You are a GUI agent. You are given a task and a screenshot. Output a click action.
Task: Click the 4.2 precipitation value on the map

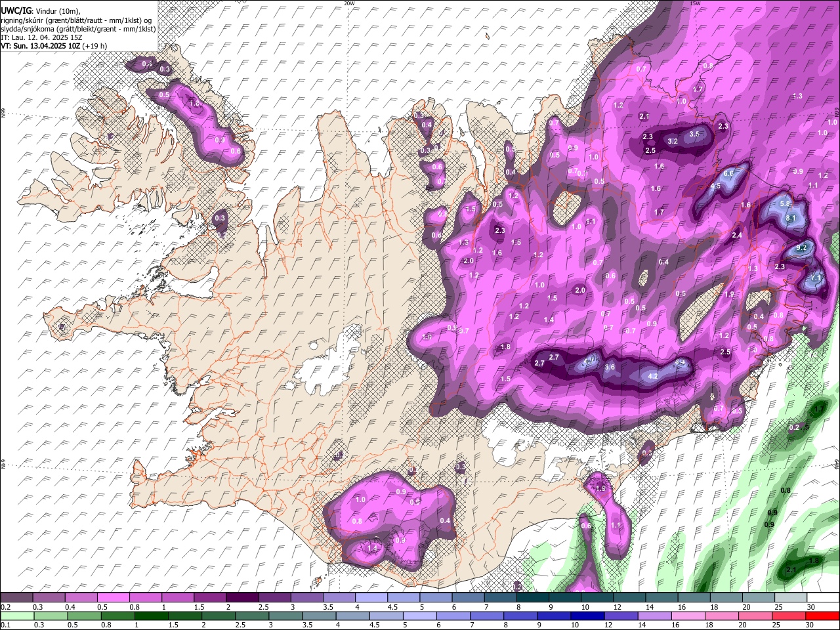(653, 377)
